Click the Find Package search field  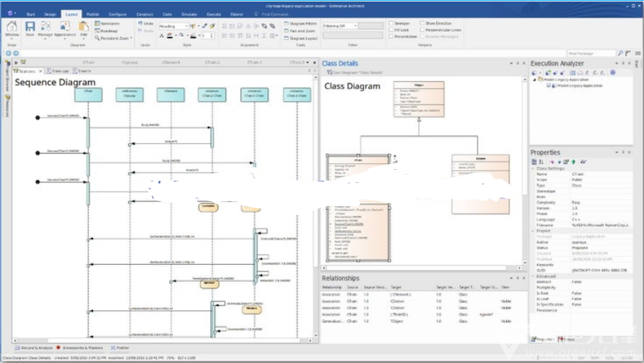tap(590, 53)
